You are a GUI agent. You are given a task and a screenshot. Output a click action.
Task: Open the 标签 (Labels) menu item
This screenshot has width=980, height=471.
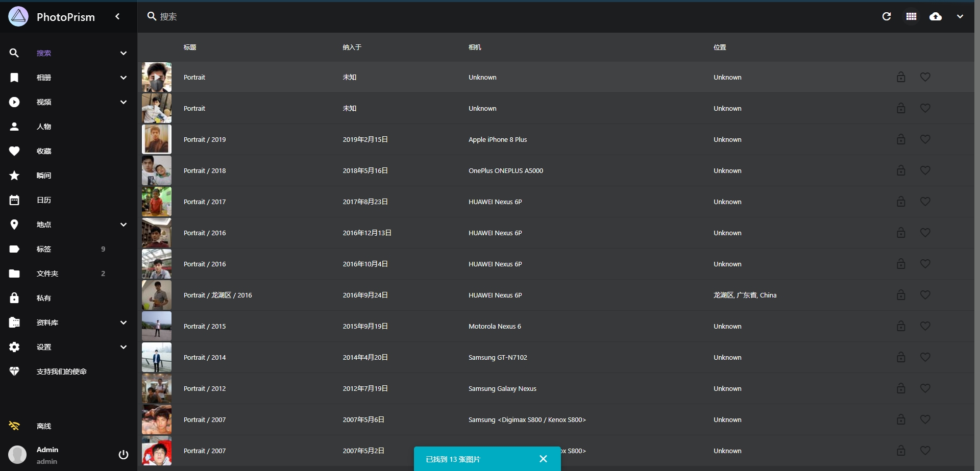(44, 249)
